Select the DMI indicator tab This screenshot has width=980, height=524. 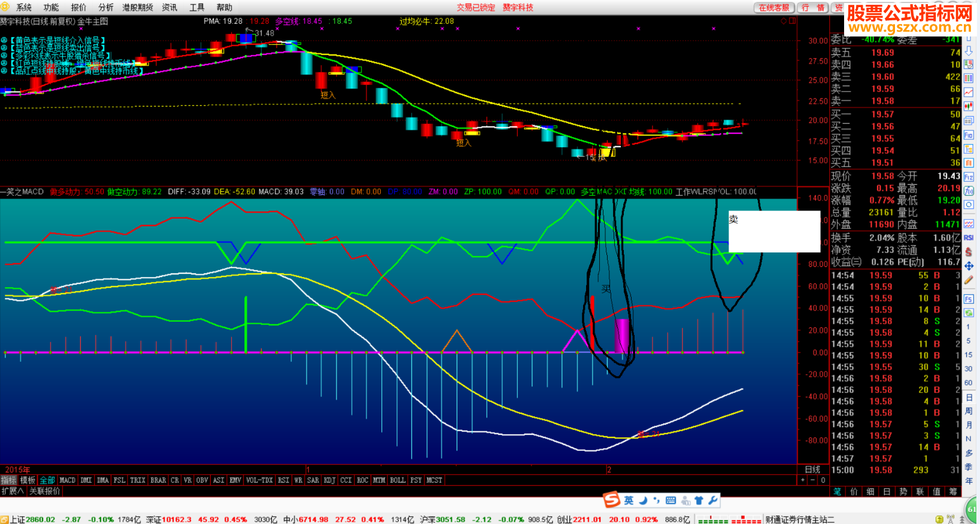(x=86, y=480)
